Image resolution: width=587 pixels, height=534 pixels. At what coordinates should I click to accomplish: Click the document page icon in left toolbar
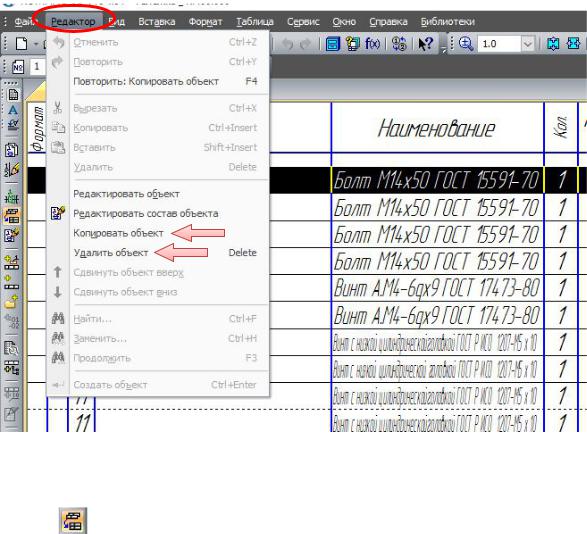13,94
